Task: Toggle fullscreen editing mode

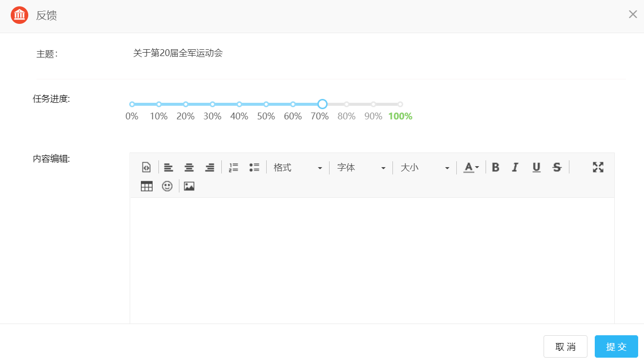Action: [598, 167]
